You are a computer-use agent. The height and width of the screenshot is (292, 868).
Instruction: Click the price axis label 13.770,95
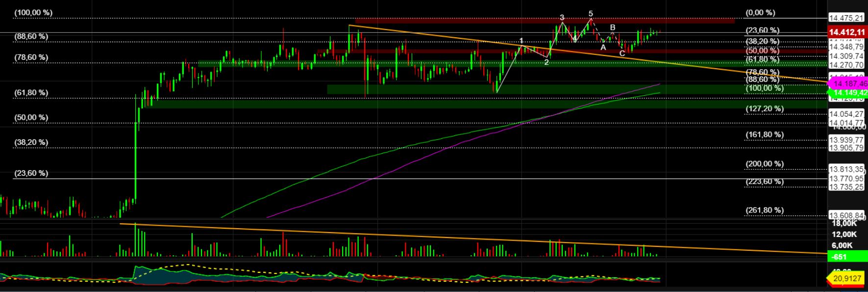(846, 179)
